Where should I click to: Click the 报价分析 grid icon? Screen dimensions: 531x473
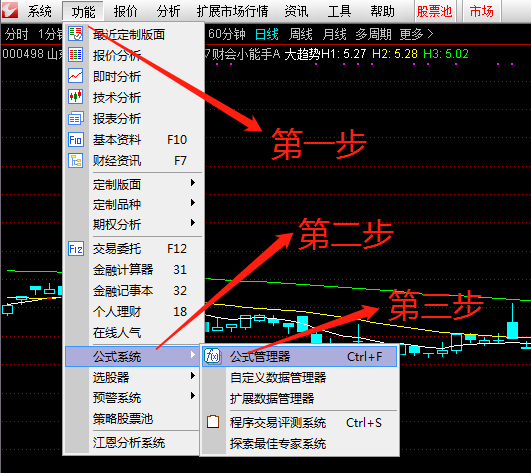[x=76, y=55]
